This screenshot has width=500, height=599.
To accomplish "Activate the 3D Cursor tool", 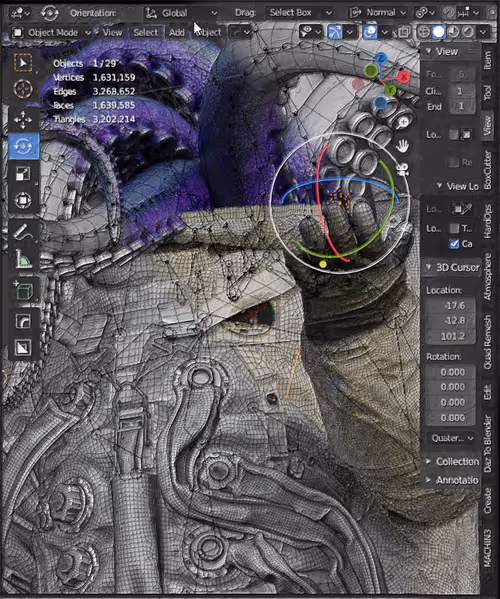I will click(23, 89).
